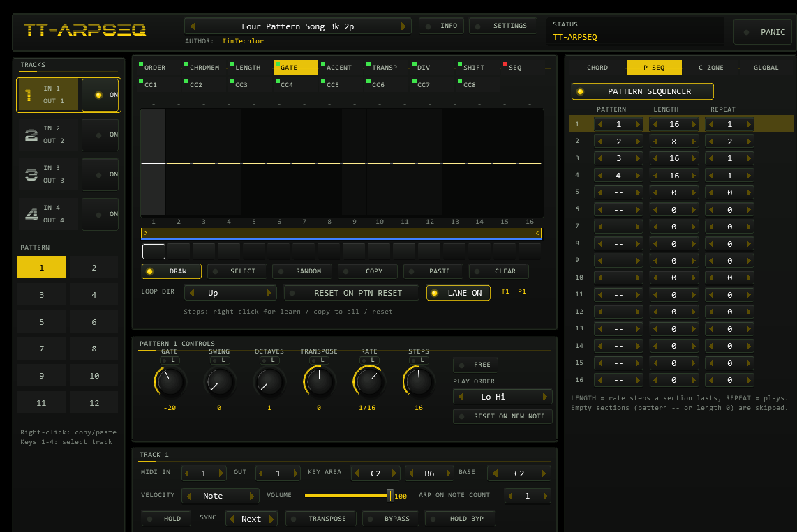Open the Settings panel
The width and height of the screenshot is (797, 532).
click(502, 26)
